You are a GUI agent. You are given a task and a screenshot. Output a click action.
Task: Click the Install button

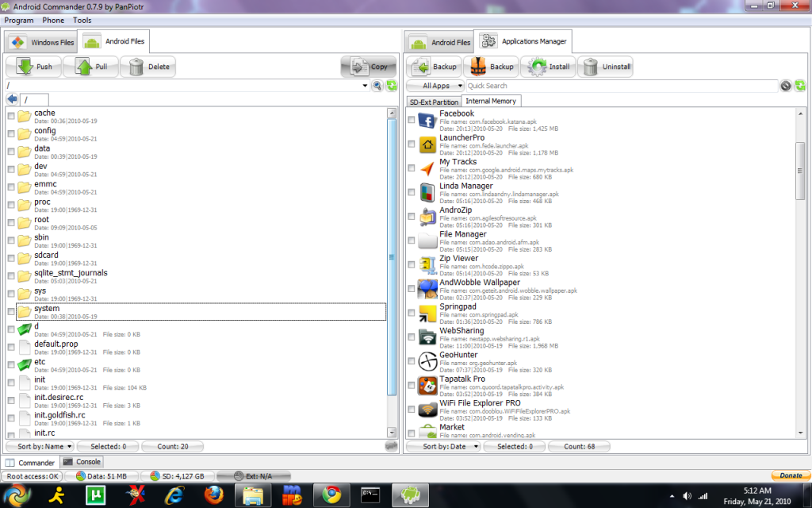tap(549, 67)
